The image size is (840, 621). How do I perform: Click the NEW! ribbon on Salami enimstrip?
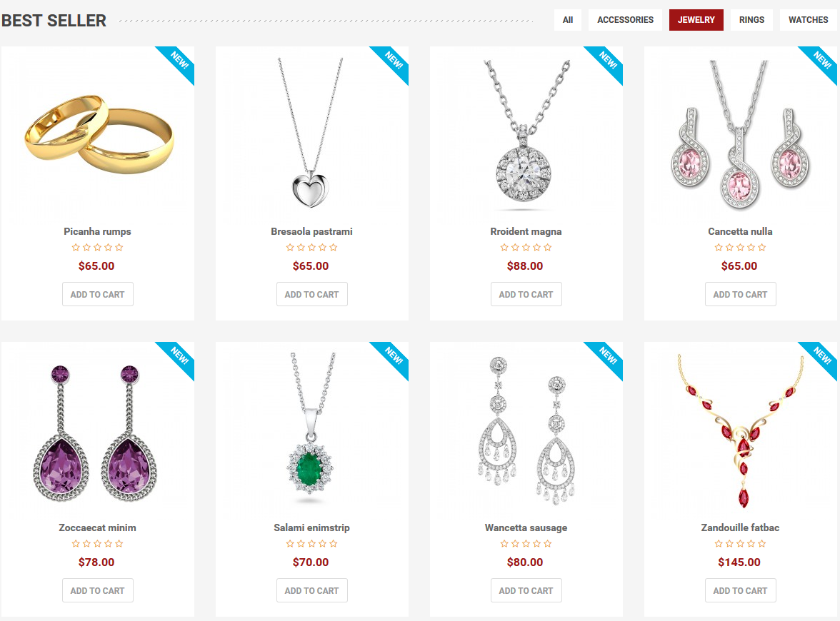click(393, 357)
